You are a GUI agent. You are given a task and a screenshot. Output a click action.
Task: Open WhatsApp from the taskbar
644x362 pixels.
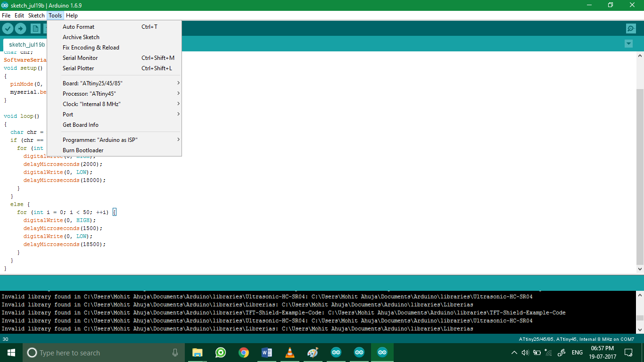point(220,353)
